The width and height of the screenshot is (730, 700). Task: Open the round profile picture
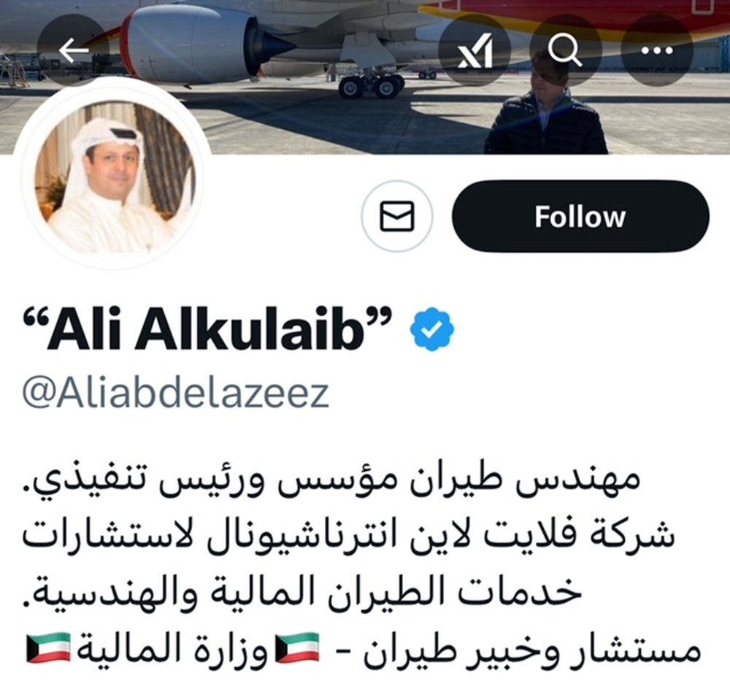(x=115, y=177)
